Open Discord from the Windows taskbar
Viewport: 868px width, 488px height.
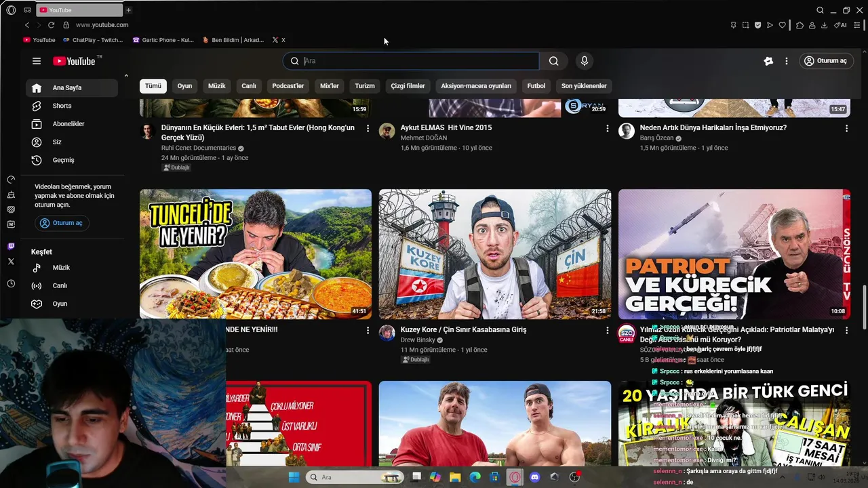534,477
